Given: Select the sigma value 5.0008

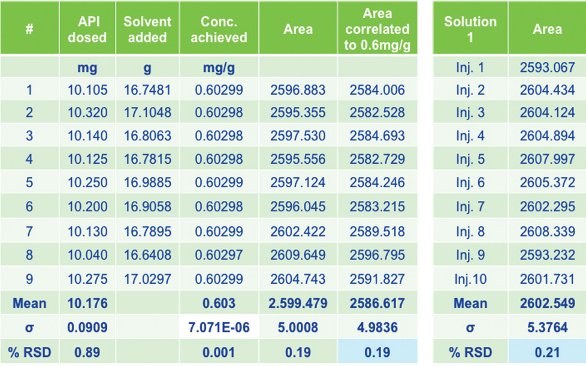Looking at the screenshot, I should click(298, 327).
